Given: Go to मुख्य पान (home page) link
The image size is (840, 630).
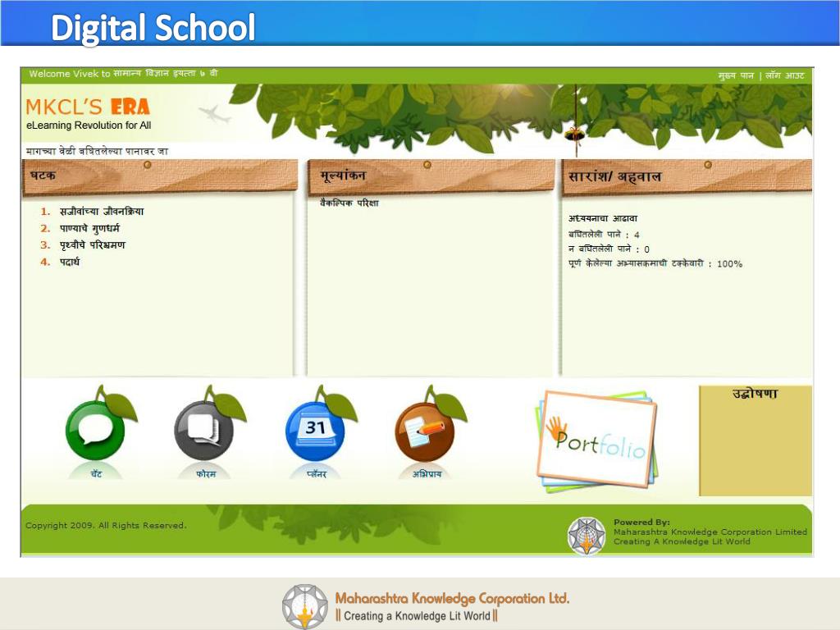Looking at the screenshot, I should tap(736, 75).
